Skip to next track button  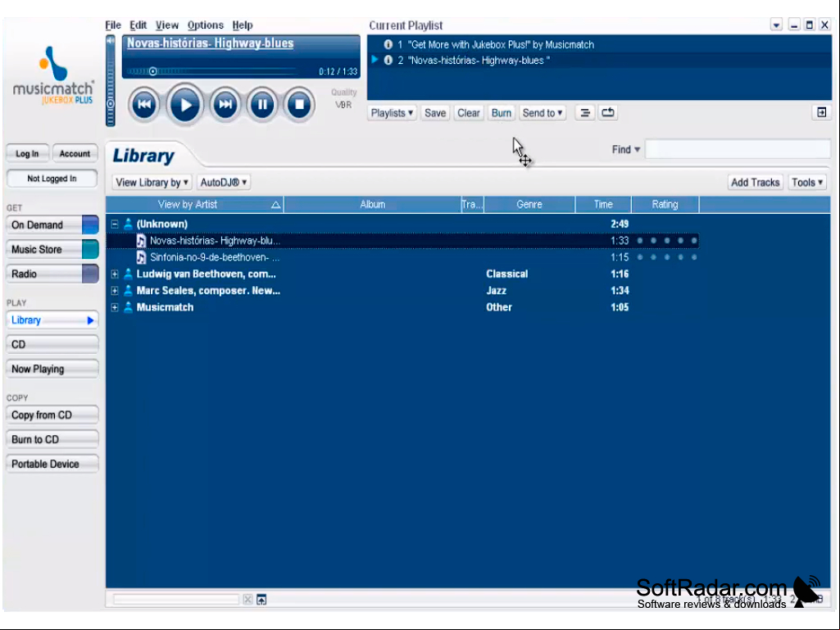(x=225, y=105)
